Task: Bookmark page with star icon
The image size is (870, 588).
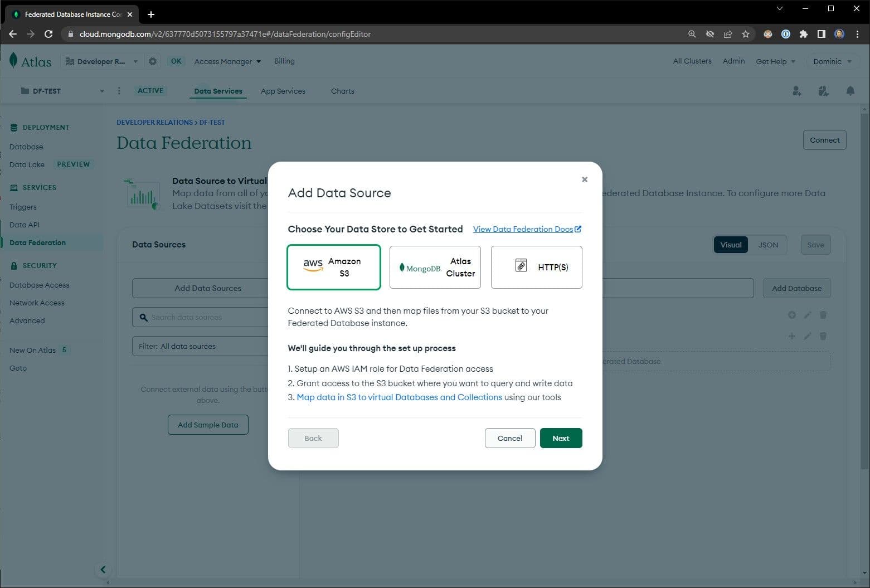Action: pos(746,34)
